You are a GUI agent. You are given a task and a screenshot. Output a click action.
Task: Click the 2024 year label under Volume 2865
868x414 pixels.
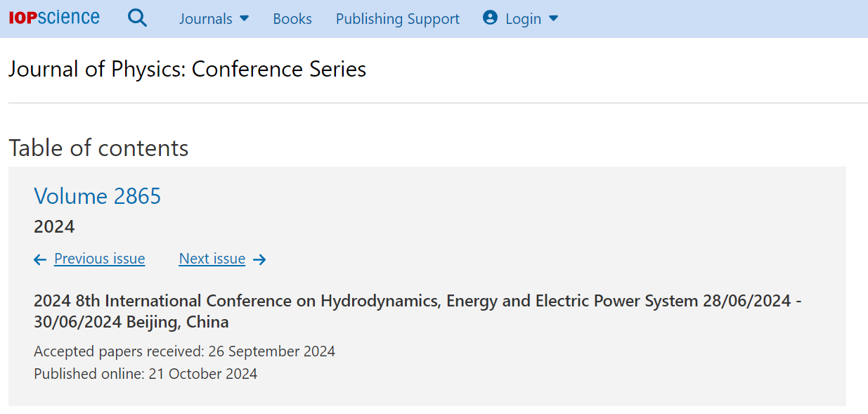click(54, 227)
